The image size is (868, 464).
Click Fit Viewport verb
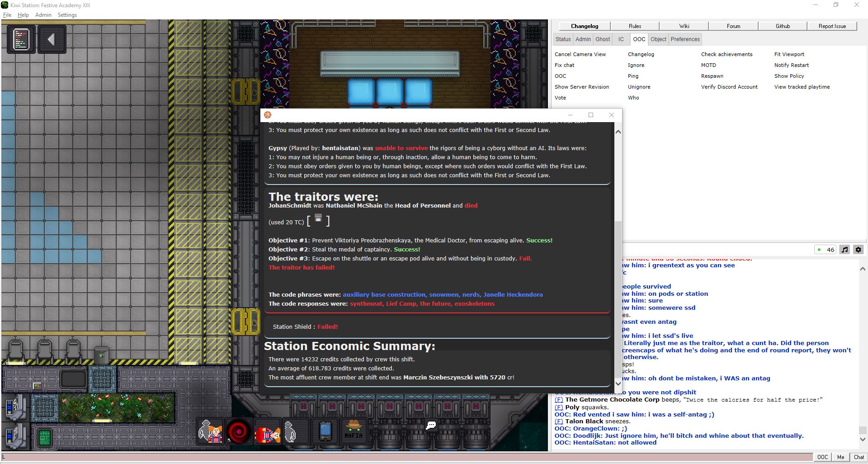click(x=789, y=54)
